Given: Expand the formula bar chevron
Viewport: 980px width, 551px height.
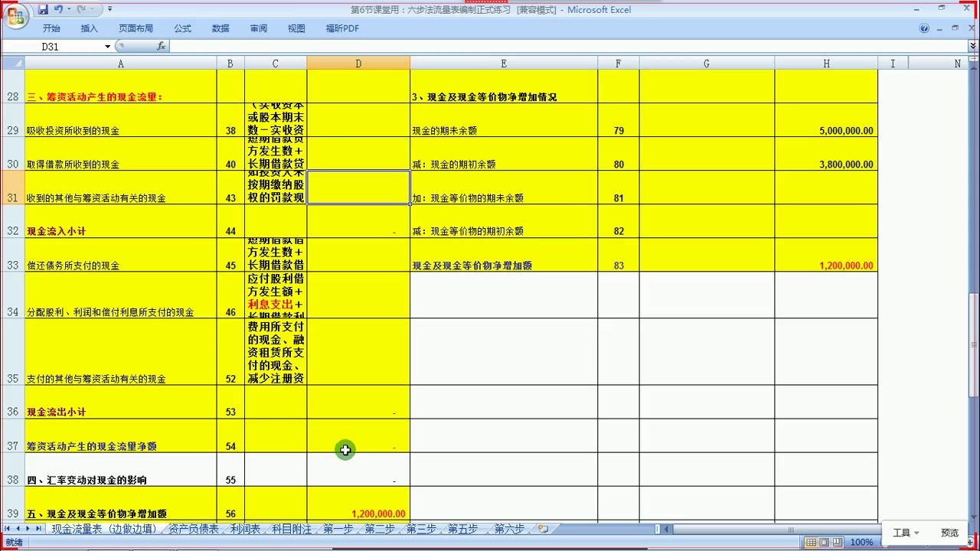Looking at the screenshot, I should [973, 47].
